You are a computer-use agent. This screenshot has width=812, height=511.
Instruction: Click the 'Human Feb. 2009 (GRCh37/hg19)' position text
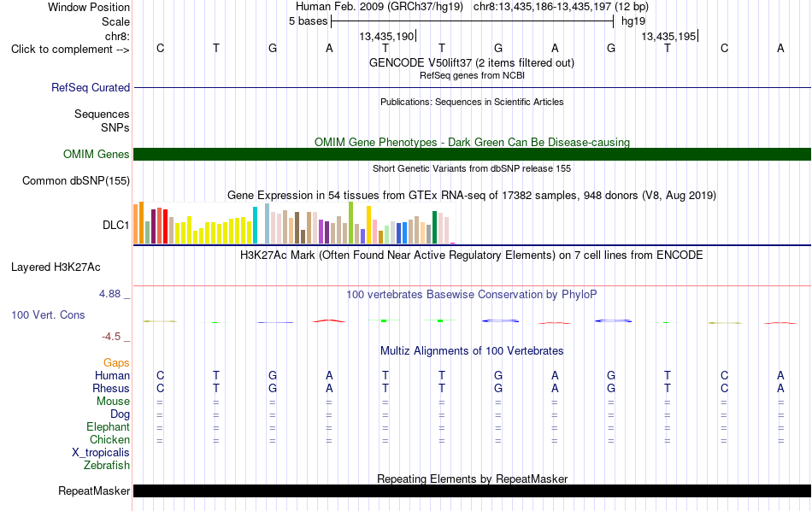(x=381, y=7)
